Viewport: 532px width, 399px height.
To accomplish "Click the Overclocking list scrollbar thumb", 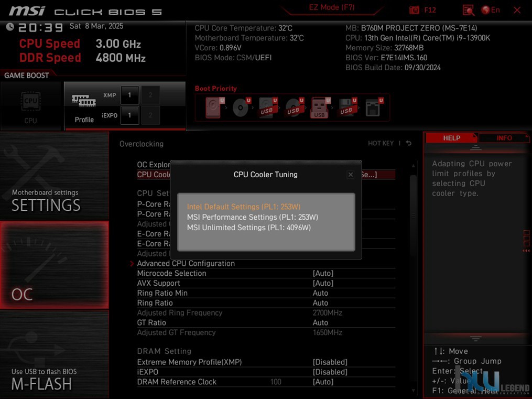I will click(x=413, y=215).
